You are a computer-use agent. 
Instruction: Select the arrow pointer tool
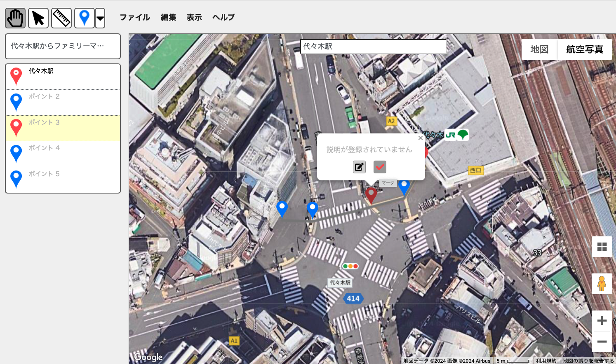click(38, 18)
